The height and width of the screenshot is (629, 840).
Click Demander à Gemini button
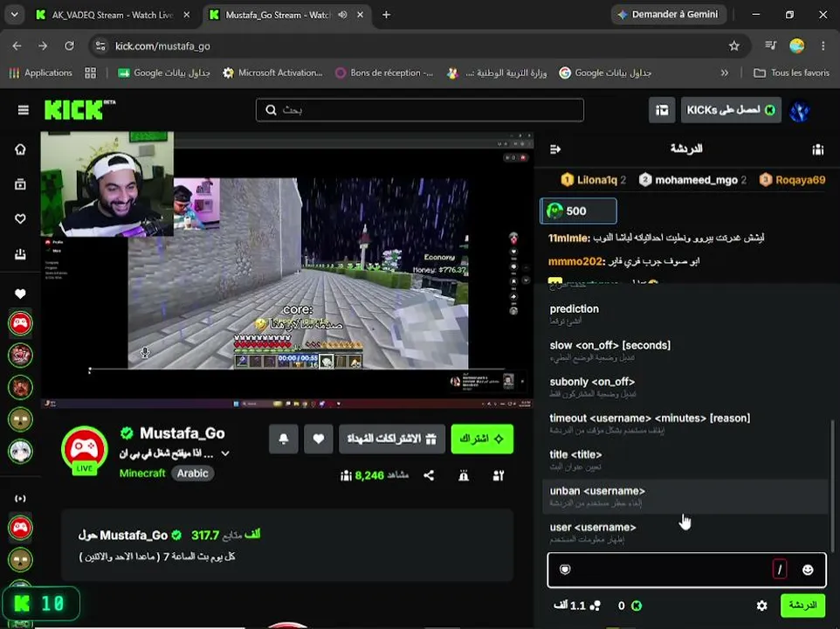point(669,15)
